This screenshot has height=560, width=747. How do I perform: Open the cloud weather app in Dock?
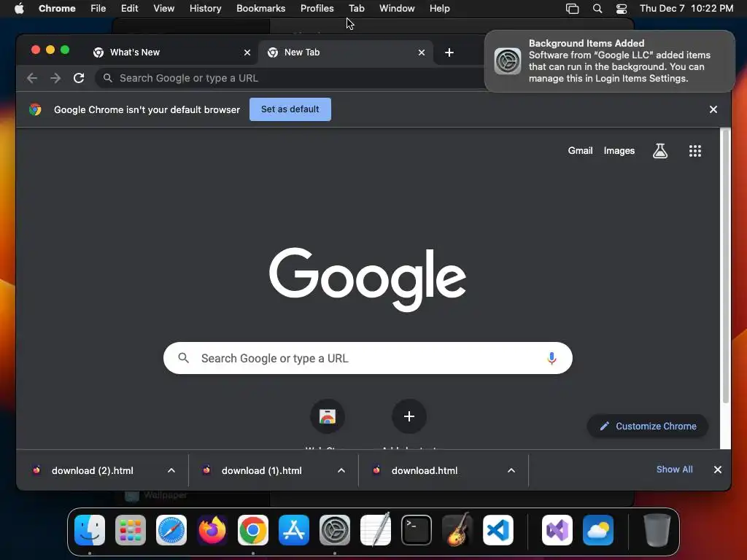click(x=598, y=530)
